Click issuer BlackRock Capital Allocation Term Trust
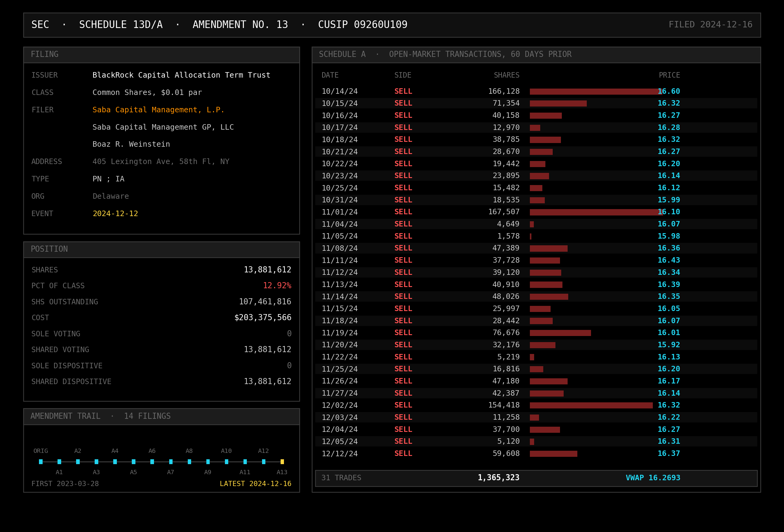This screenshot has width=784, height=532. tap(181, 75)
